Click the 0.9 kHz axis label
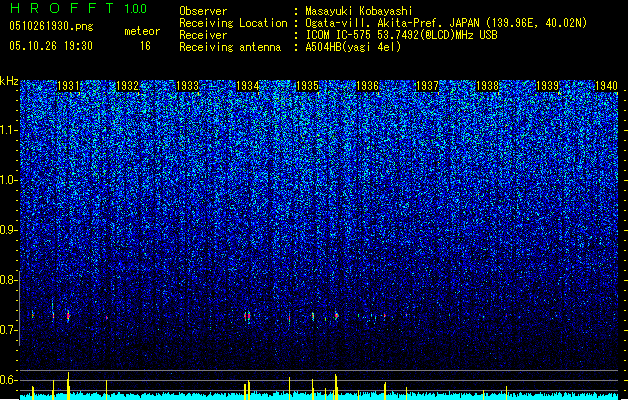This screenshot has width=629, height=400. point(9,230)
